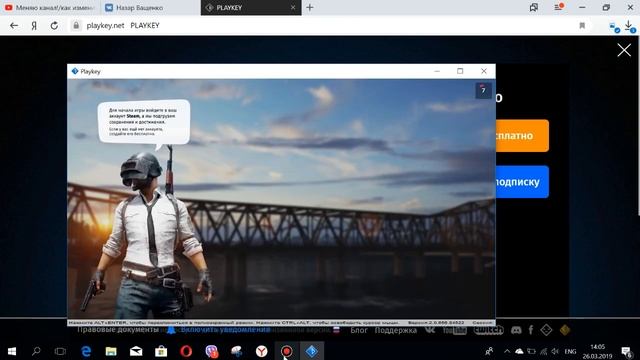This screenshot has width=640, height=360.
Task: Open the Yandex home page icon
Action: 34,25
